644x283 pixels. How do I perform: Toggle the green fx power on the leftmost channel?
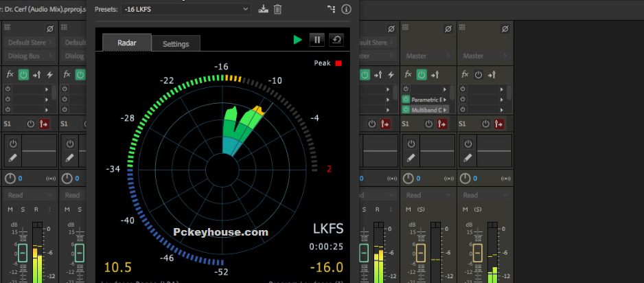pyautogui.click(x=23, y=75)
